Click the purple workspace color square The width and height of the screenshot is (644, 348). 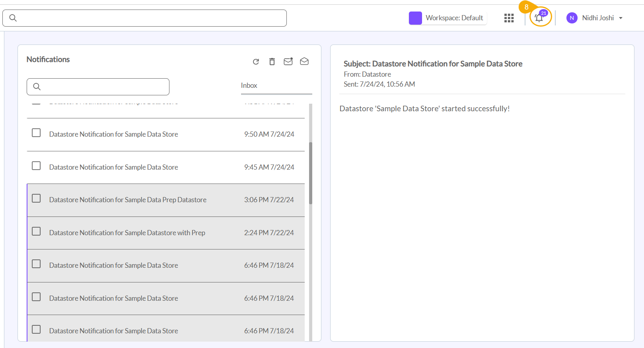pyautogui.click(x=415, y=18)
